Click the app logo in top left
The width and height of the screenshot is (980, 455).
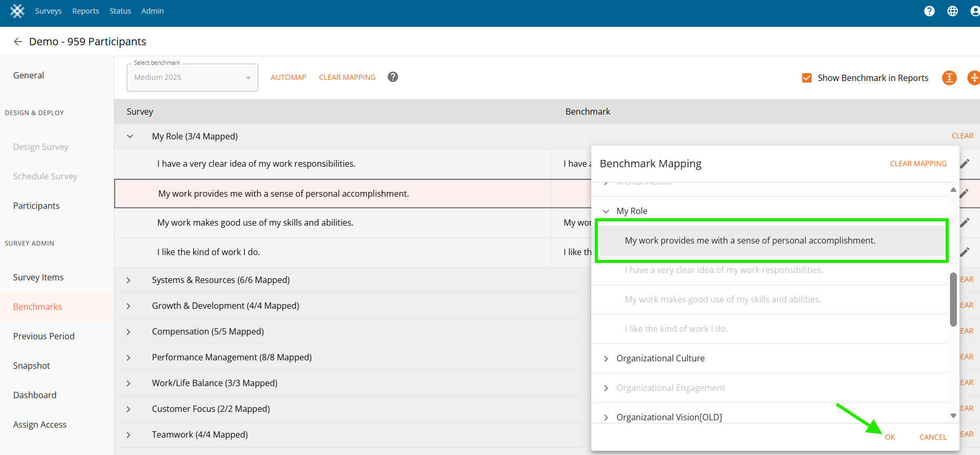point(17,11)
